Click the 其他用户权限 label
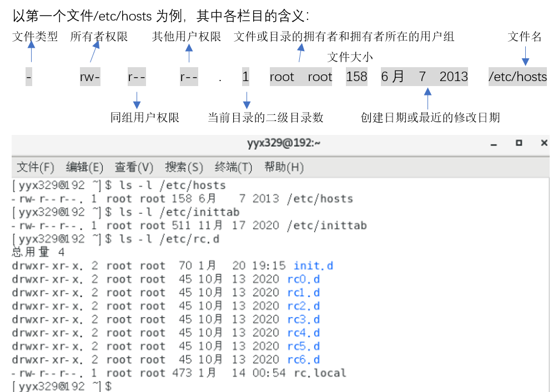This screenshot has height=392, width=553. coord(187,36)
